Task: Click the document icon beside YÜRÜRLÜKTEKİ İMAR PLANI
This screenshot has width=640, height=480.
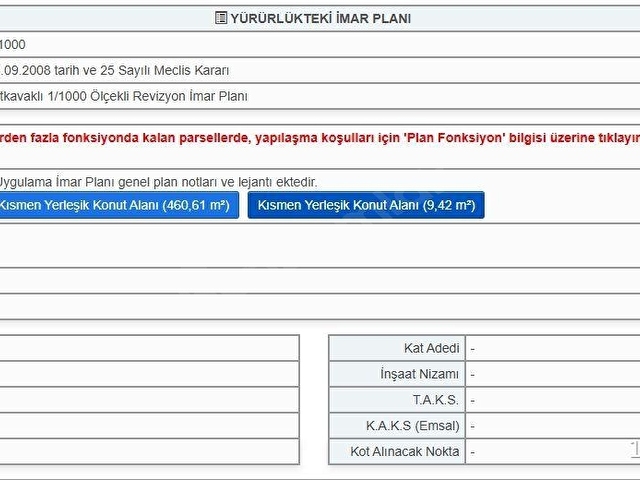Action: tap(221, 18)
